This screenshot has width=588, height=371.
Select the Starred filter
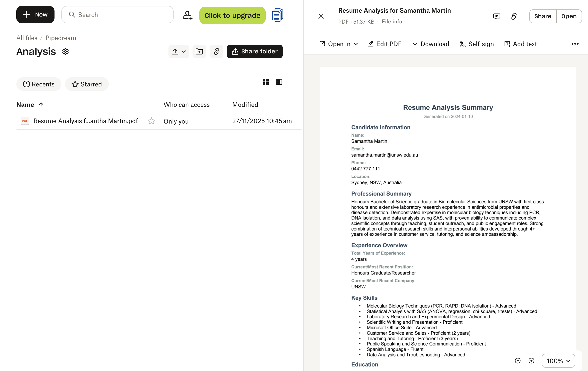86,84
